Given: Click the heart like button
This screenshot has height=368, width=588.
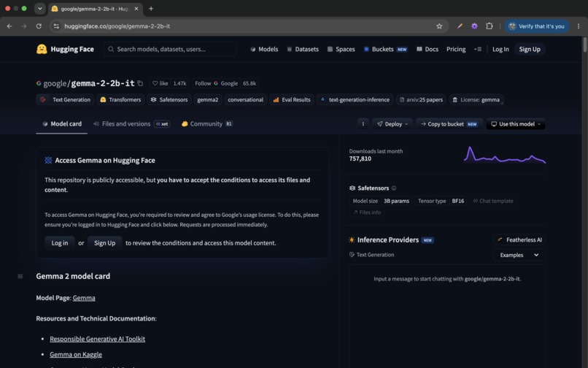Looking at the screenshot, I should click(160, 83).
